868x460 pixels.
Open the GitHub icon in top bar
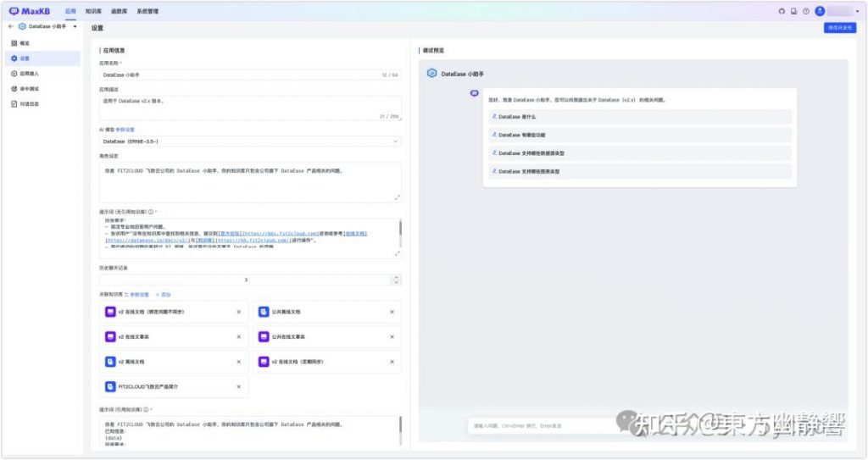782,11
